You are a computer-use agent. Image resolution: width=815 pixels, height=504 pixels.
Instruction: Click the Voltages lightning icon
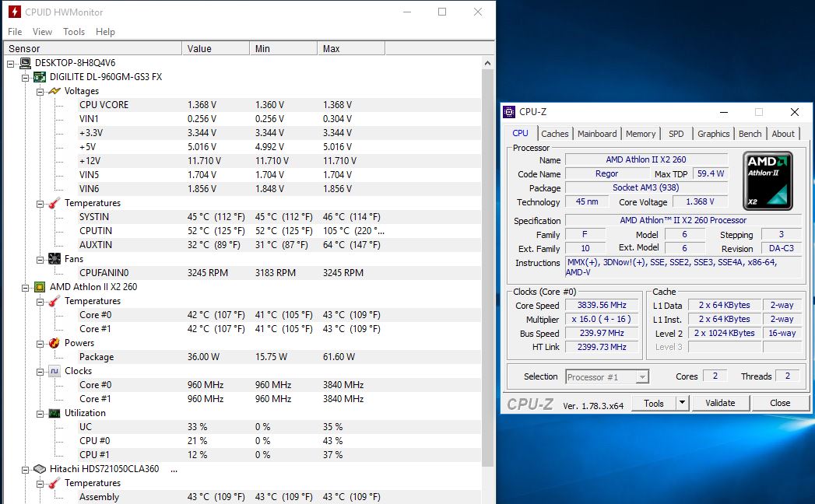pos(54,91)
